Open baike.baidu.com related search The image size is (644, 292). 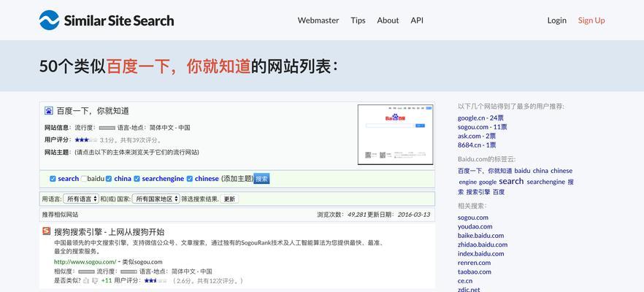(x=481, y=236)
